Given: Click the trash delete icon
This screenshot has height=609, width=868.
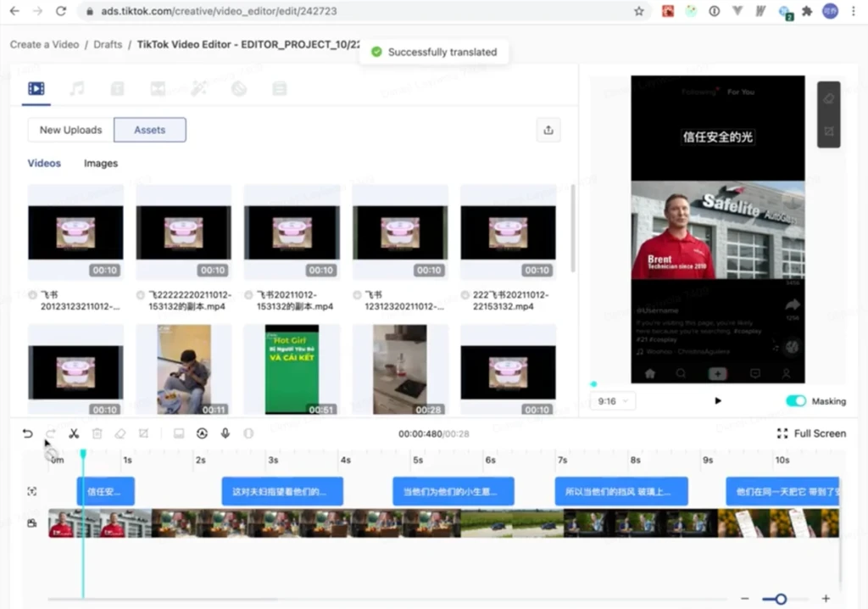Looking at the screenshot, I should [97, 433].
